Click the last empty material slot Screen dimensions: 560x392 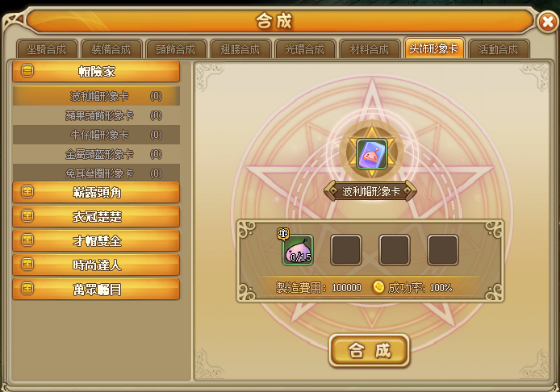[x=443, y=250]
